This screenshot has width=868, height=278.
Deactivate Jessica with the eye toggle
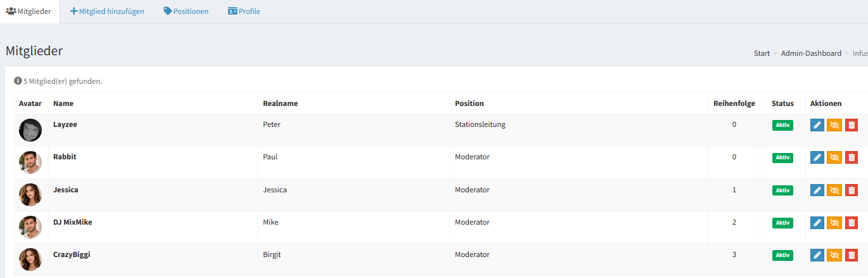pos(834,190)
